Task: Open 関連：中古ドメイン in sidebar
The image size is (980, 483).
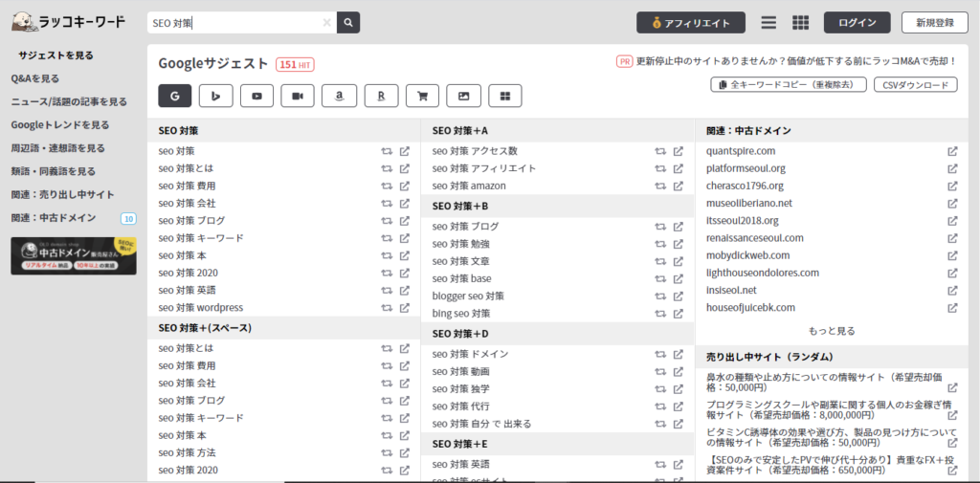Action: [x=54, y=218]
